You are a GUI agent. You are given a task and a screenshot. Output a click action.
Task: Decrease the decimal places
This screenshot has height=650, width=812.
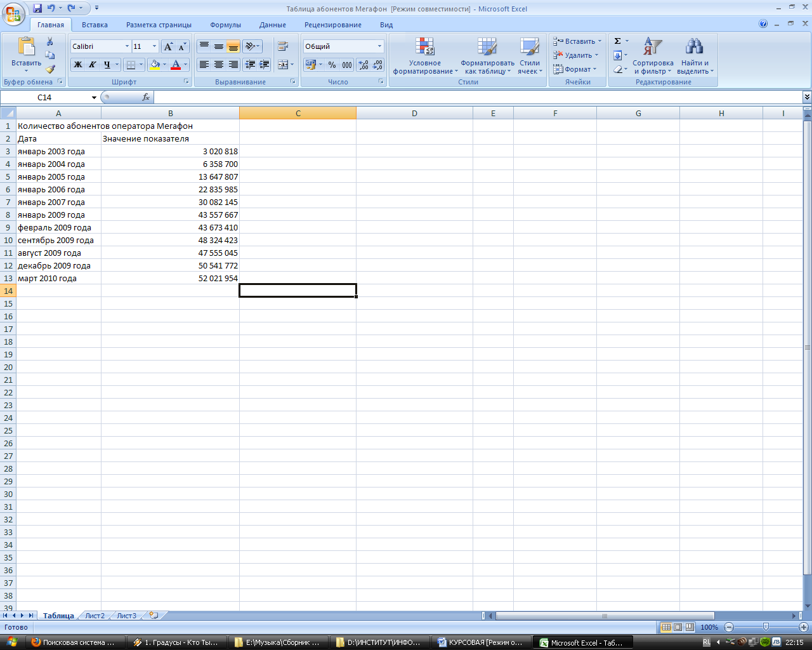point(378,65)
